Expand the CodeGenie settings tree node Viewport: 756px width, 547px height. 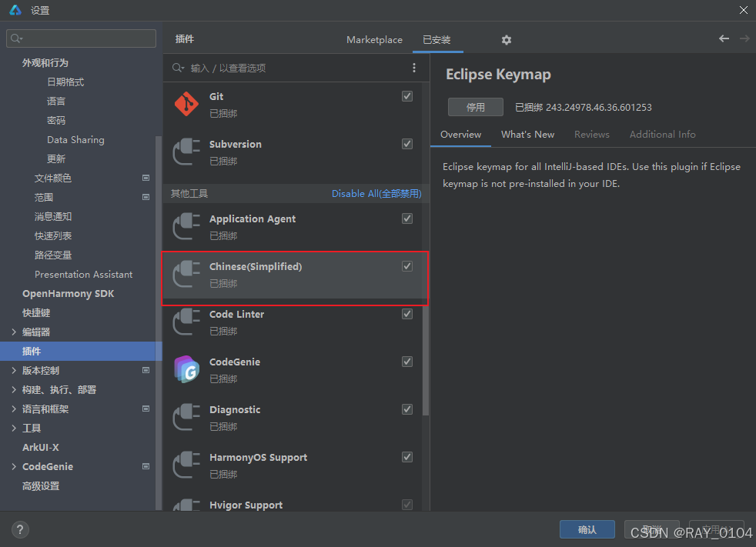(x=14, y=467)
